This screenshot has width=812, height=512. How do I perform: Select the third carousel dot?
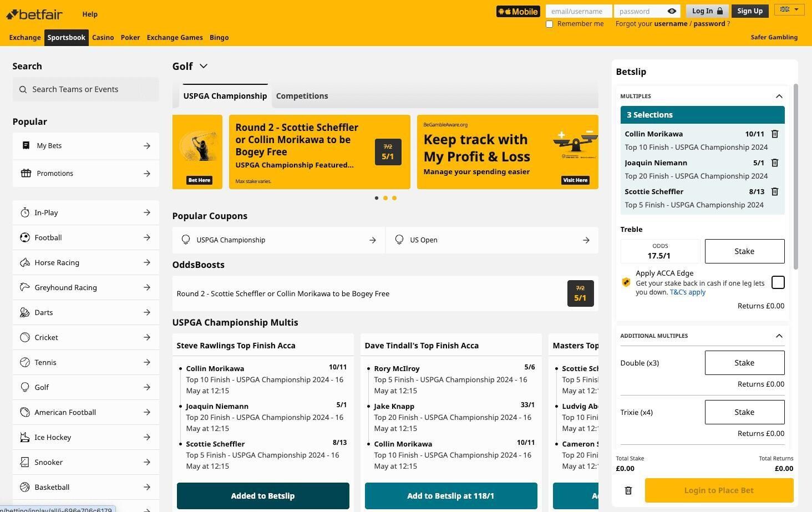(394, 198)
